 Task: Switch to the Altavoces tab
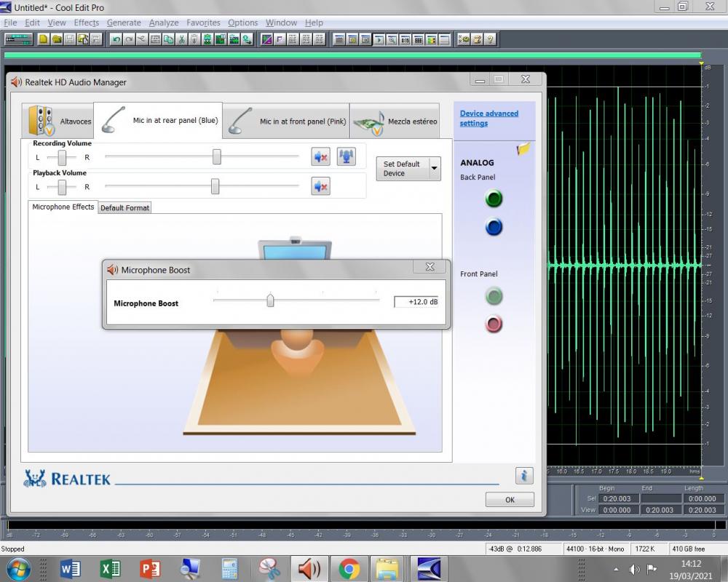pos(58,121)
